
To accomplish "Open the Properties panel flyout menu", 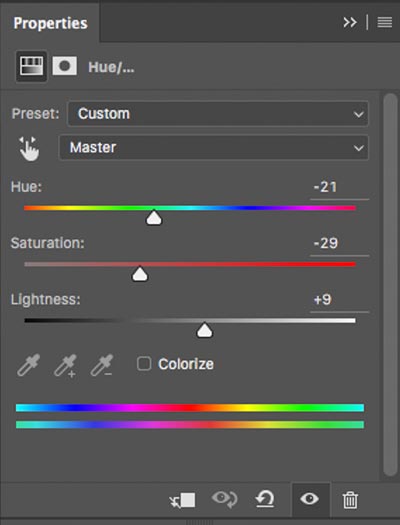I will pos(385,23).
